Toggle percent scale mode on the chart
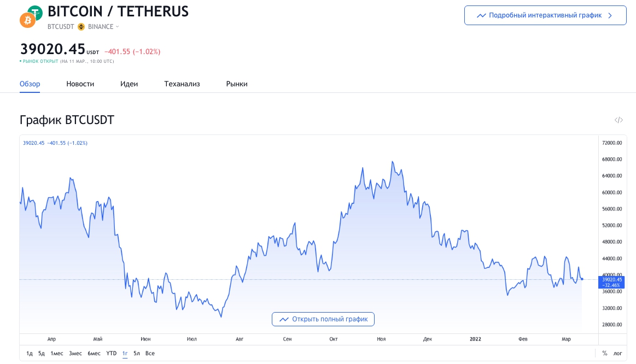636x364 pixels. (x=605, y=354)
